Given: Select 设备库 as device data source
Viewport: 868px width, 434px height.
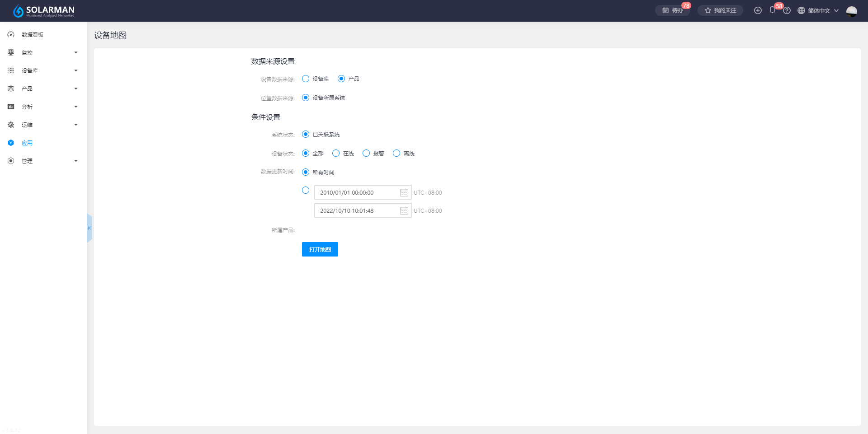Looking at the screenshot, I should point(306,79).
